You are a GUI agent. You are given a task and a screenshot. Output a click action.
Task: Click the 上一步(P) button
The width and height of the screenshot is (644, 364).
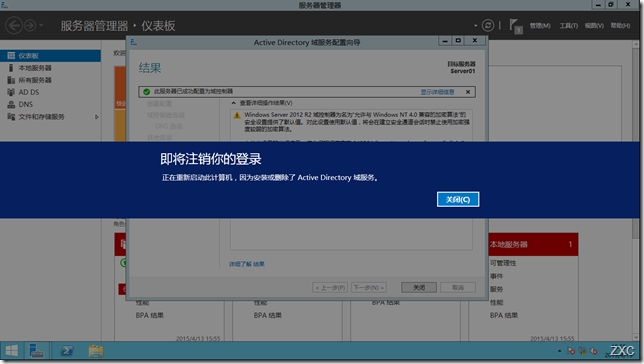tap(330, 288)
